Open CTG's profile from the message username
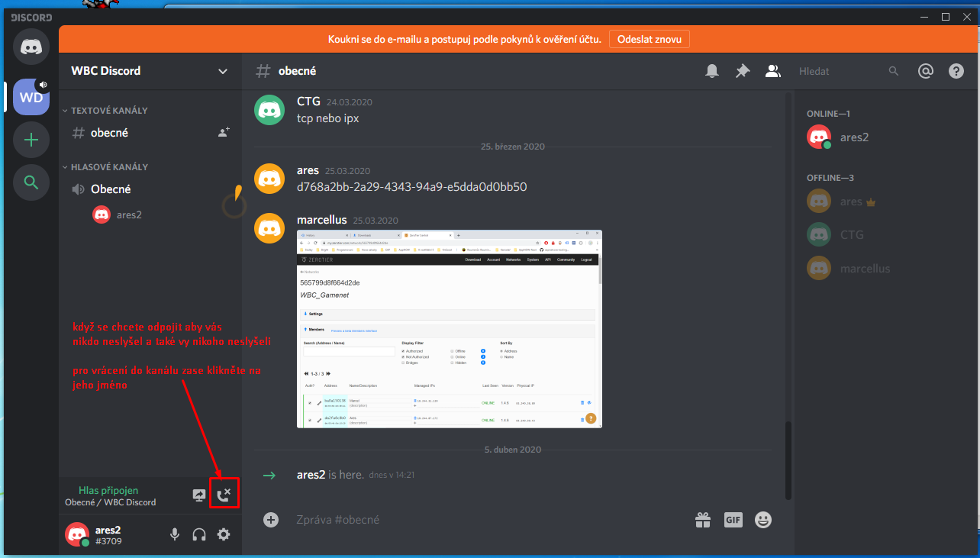Screen dimensions: 980x558 308,102
